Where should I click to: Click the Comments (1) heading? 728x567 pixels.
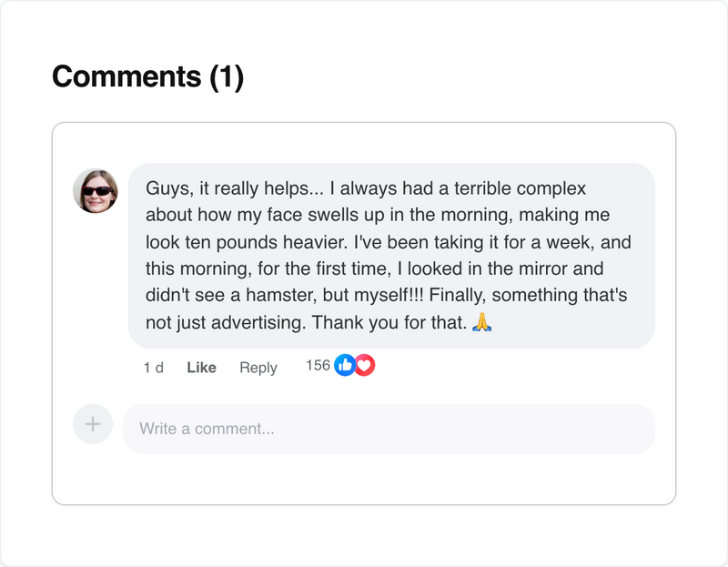coord(148,76)
